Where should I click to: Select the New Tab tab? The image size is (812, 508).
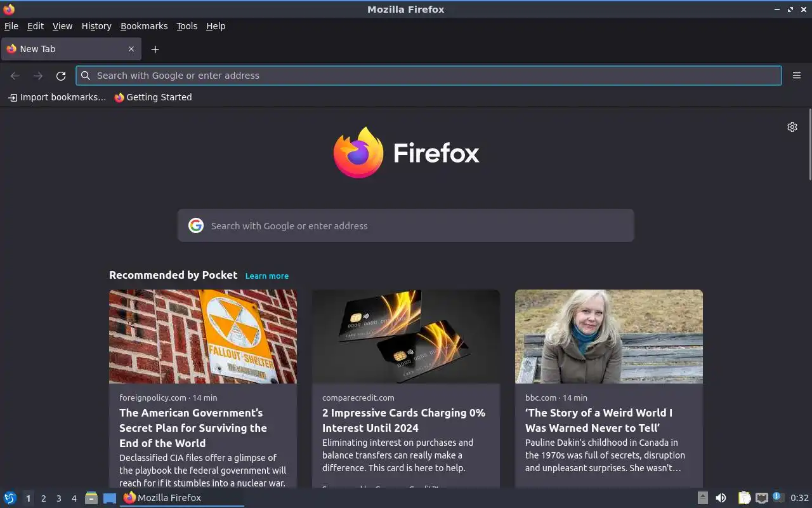coord(70,49)
